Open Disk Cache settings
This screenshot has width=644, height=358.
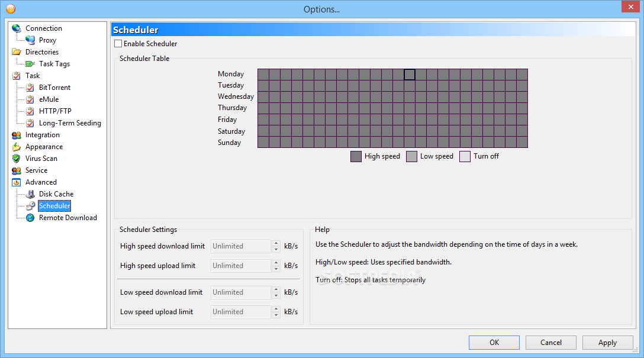tap(56, 194)
